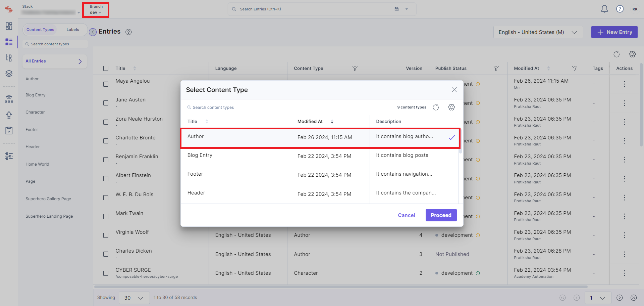Open the English - United States language dropdown
Screen dimensions: 644x306
(x=538, y=32)
